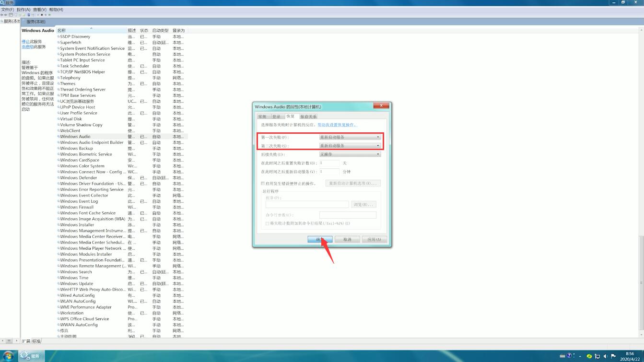Sort services by the 状态 column header
644x362 pixels.
[x=144, y=30]
